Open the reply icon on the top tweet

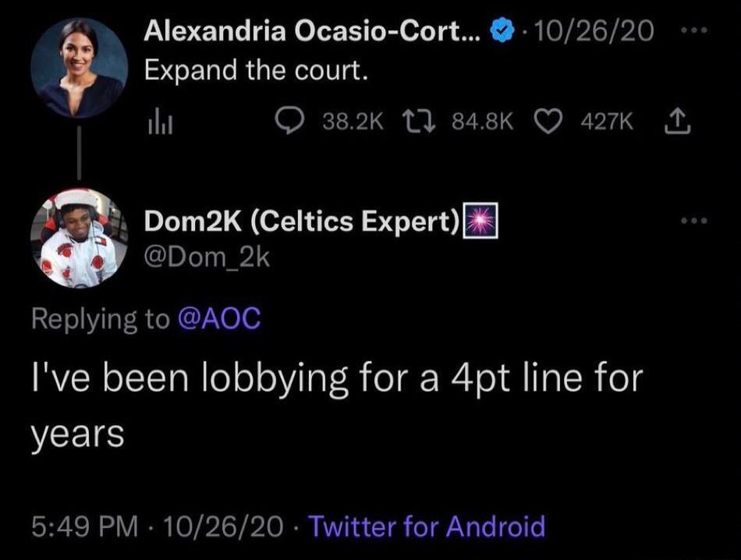[293, 120]
